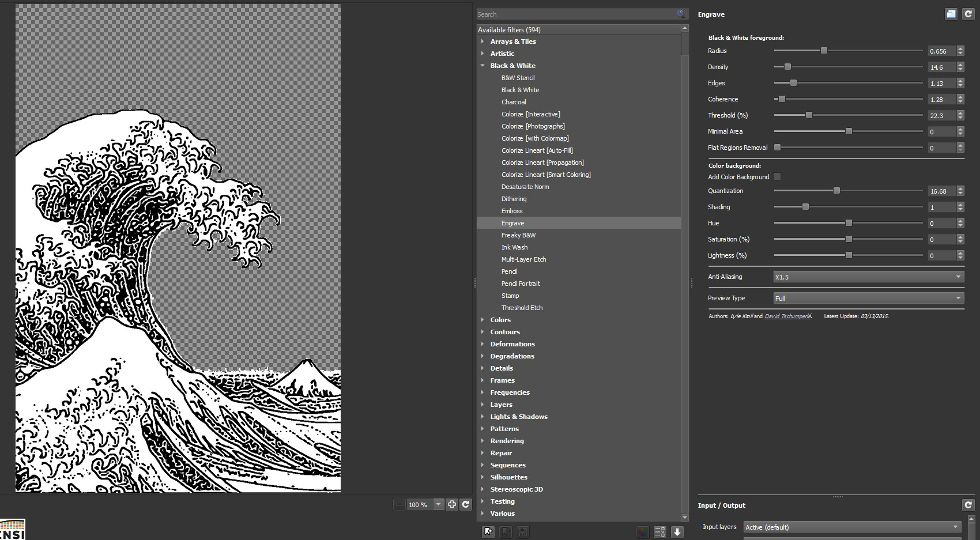Screen dimensions: 980x540
Task: Click the add fave bookmark icon
Action: 488,532
